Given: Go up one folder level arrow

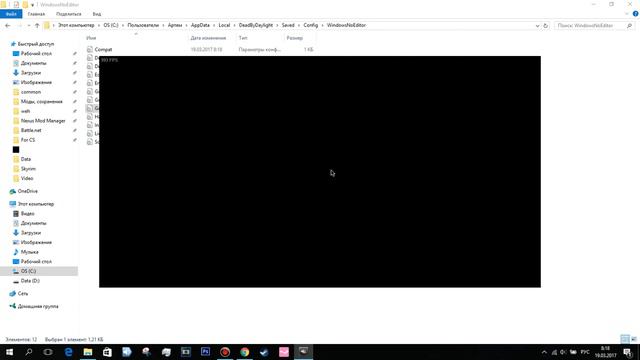Looking at the screenshot, I should [37, 25].
